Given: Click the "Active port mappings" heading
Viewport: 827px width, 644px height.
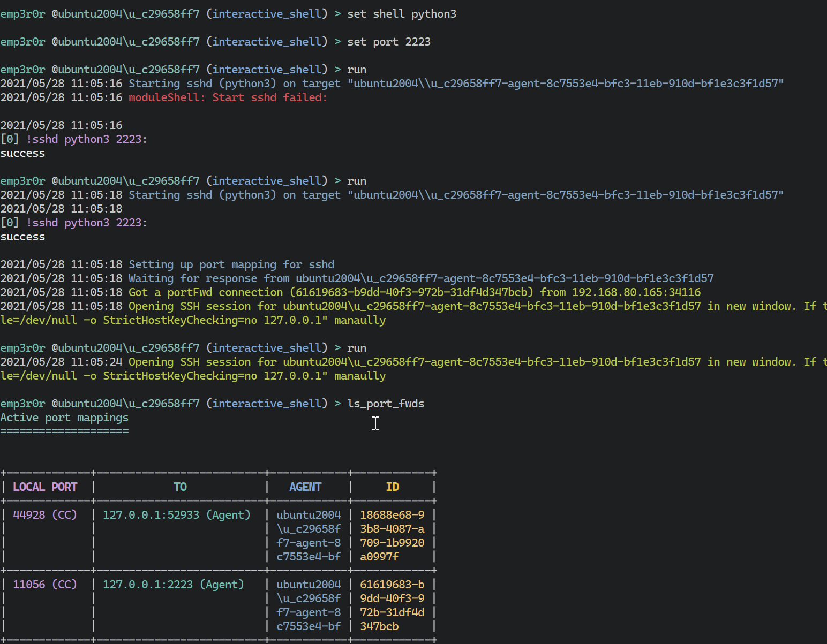Looking at the screenshot, I should (x=64, y=418).
